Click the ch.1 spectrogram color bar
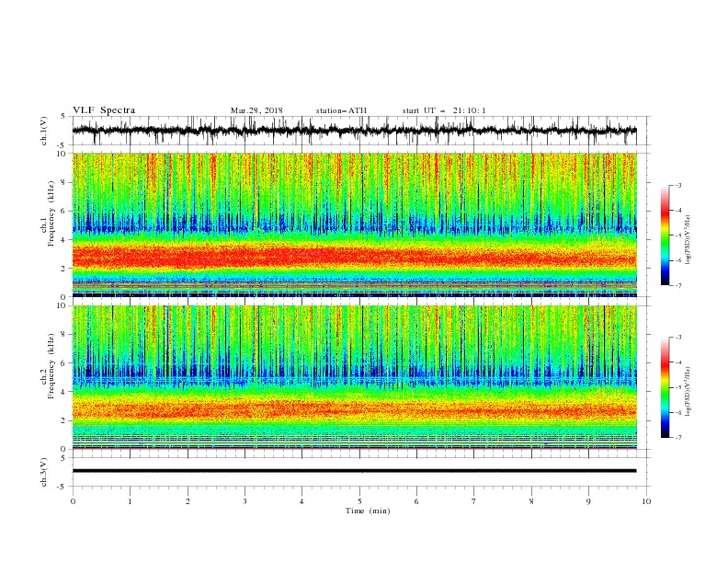The height and width of the screenshot is (563, 728). click(x=665, y=235)
